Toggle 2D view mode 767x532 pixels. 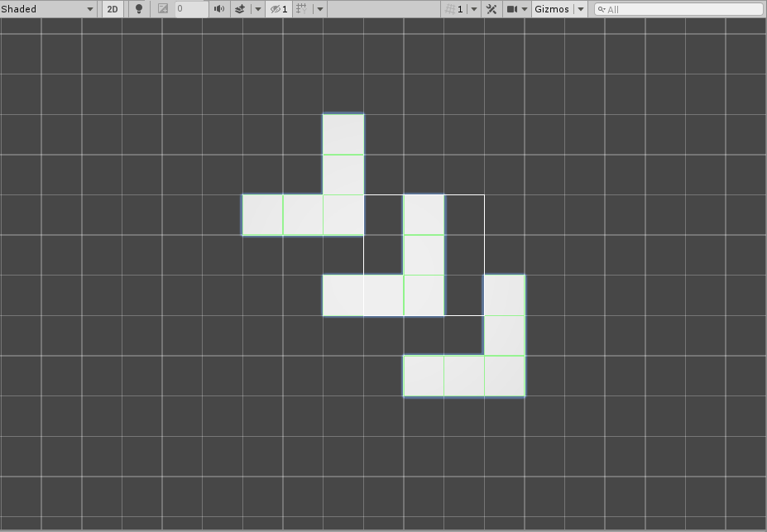pos(112,8)
